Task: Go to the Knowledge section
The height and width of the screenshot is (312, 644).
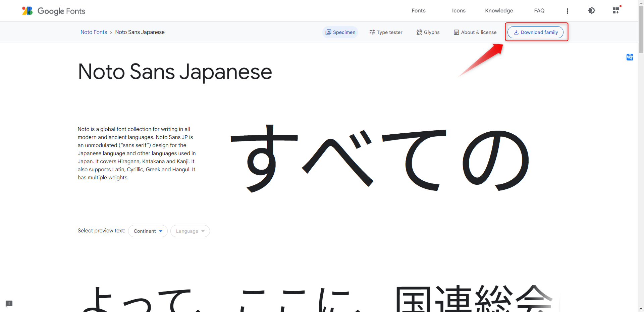Action: pos(499,11)
